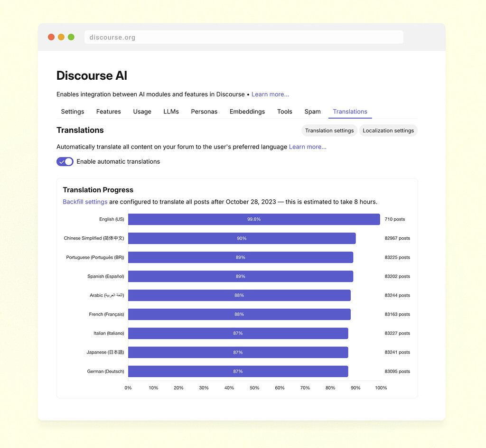Click the German (Deutsch) 87% bar
486x448 pixels.
click(238, 371)
